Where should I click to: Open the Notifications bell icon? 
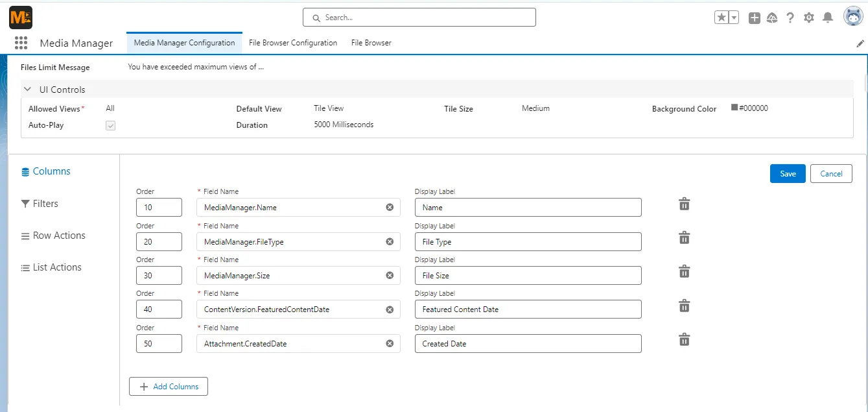pos(828,18)
